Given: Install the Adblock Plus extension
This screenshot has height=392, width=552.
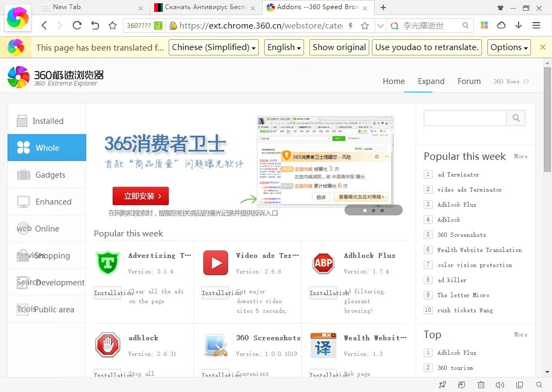Looking at the screenshot, I should [323, 293].
